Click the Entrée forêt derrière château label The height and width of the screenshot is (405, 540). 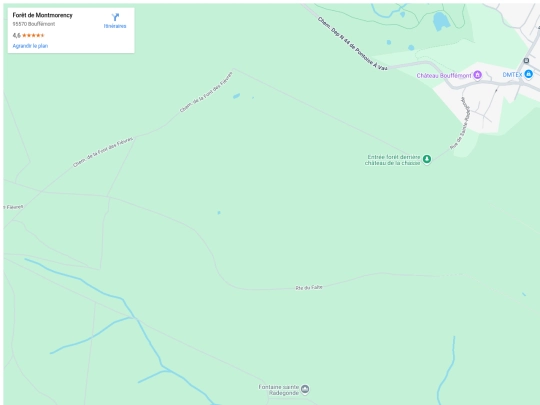(x=393, y=160)
